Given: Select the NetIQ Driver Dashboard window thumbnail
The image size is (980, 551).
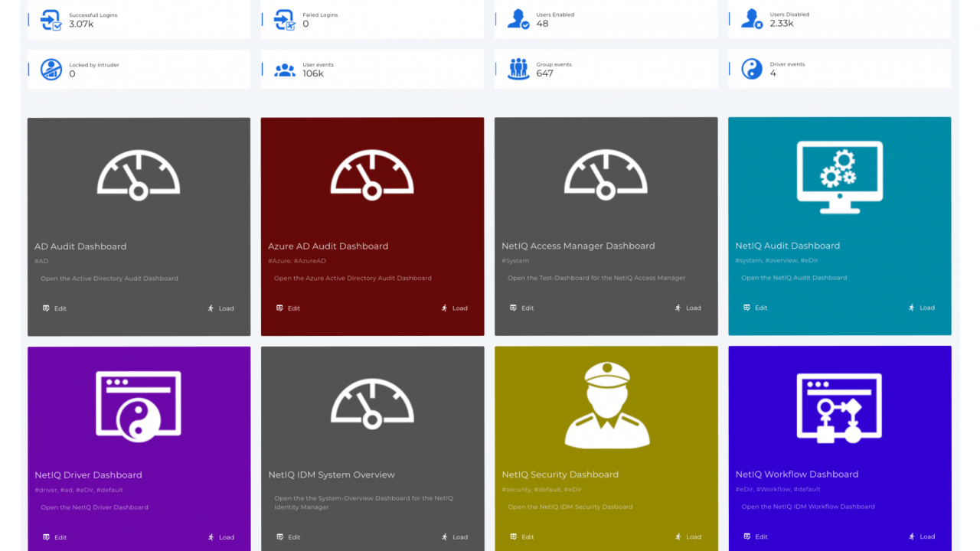Looking at the screenshot, I should pos(139,406).
